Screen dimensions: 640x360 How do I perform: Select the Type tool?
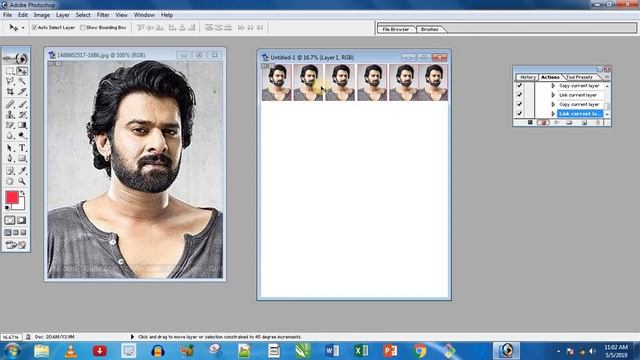[x=22, y=148]
